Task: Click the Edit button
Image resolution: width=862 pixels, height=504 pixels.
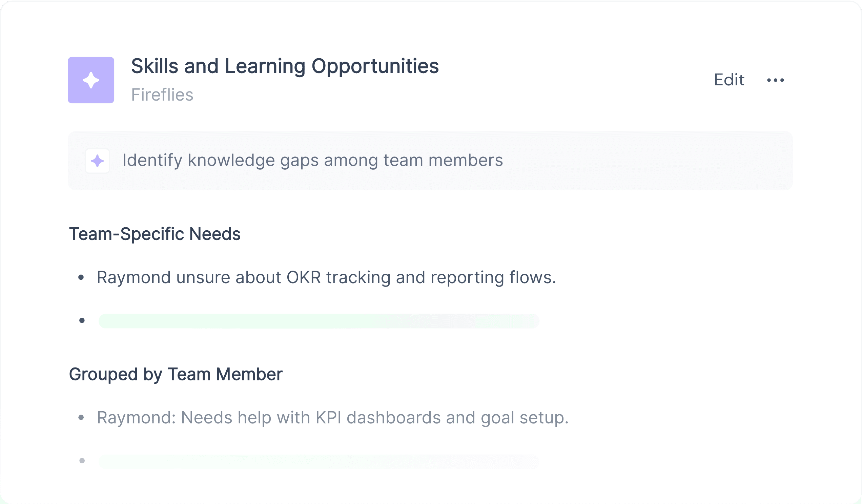Action: [x=729, y=80]
